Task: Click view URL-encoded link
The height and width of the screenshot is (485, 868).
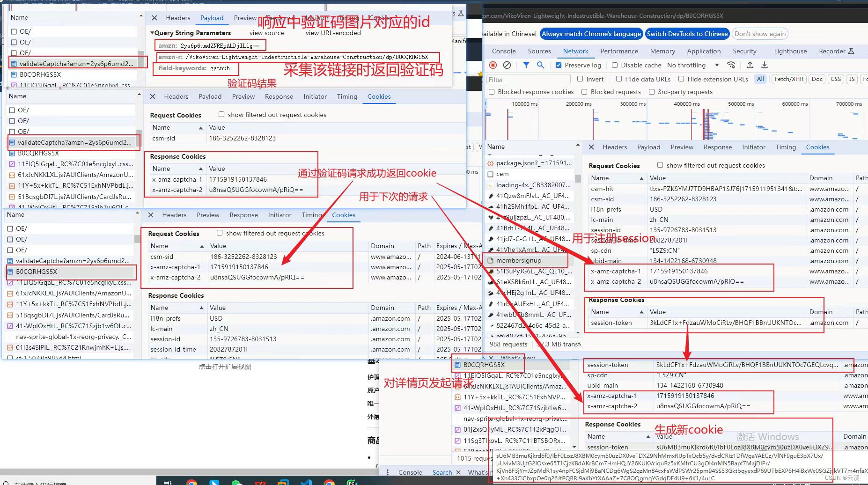Action: 333,33
